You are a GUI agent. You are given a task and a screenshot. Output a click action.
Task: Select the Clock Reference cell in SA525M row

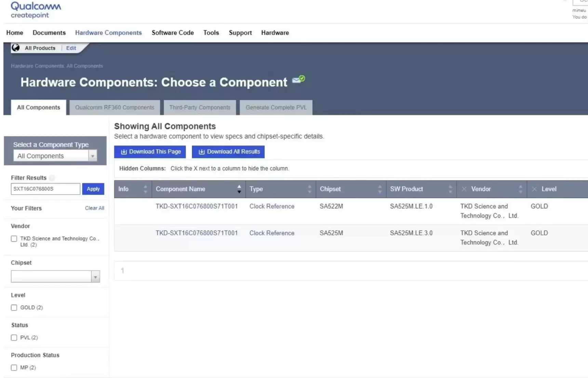(272, 233)
